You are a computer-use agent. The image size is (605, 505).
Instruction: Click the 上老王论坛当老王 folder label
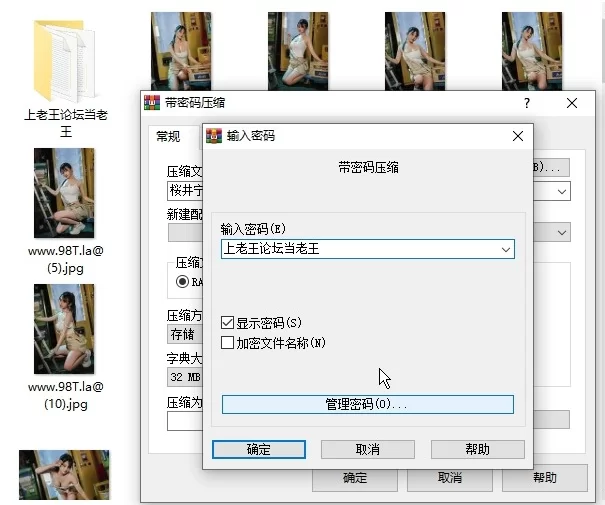[66, 123]
